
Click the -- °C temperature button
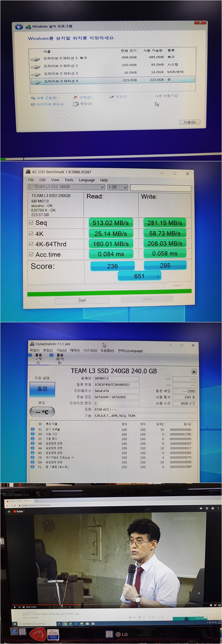click(42, 412)
